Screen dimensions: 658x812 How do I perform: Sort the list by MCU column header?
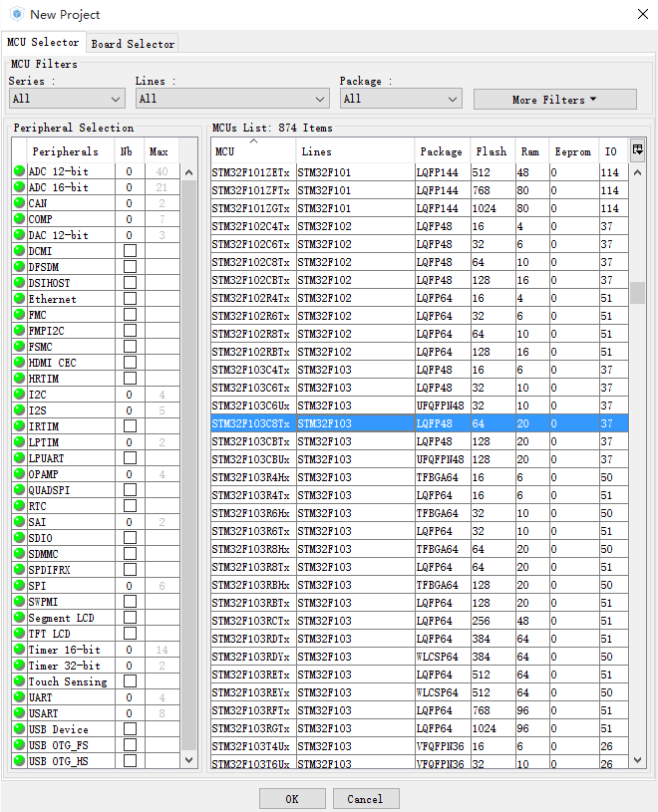coord(253,151)
